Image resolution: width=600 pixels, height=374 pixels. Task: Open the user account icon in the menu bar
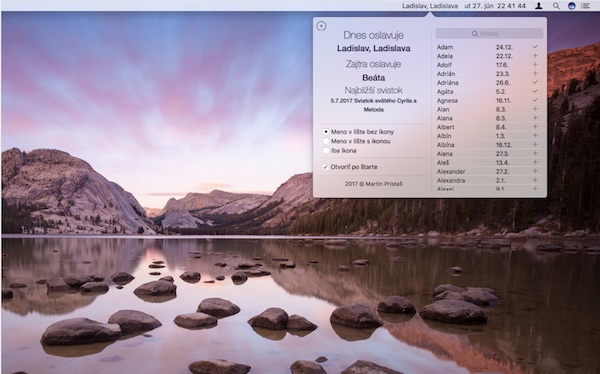coord(539,6)
